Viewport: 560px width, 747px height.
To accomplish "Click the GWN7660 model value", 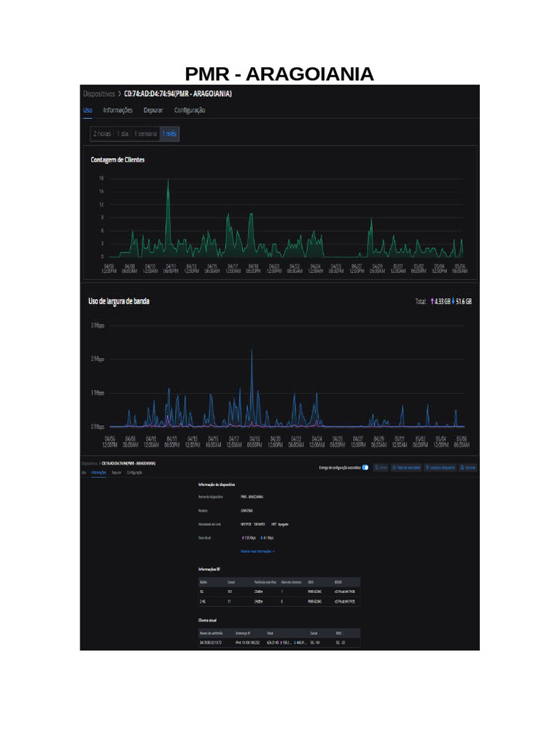I will [x=246, y=510].
